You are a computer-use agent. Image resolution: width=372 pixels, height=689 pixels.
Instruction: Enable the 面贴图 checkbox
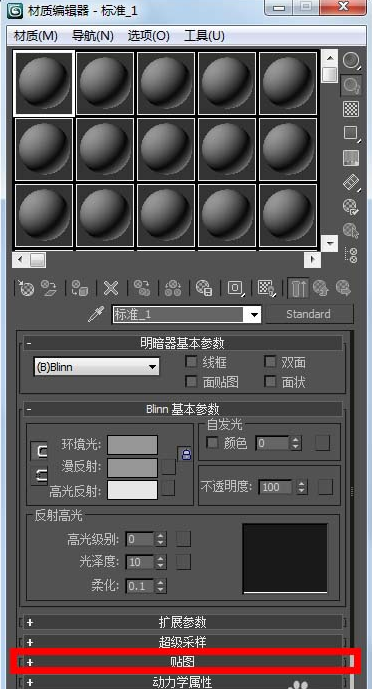point(191,382)
